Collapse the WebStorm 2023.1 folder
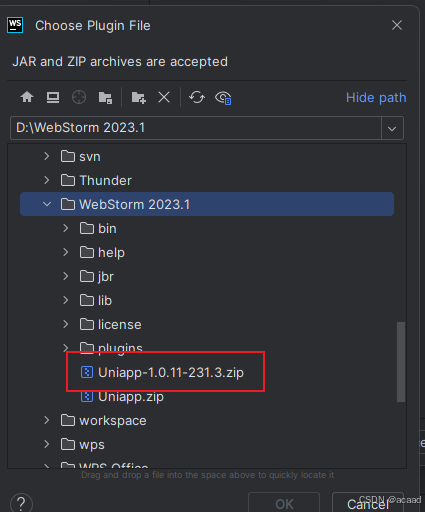This screenshot has height=512, width=425. (47, 204)
